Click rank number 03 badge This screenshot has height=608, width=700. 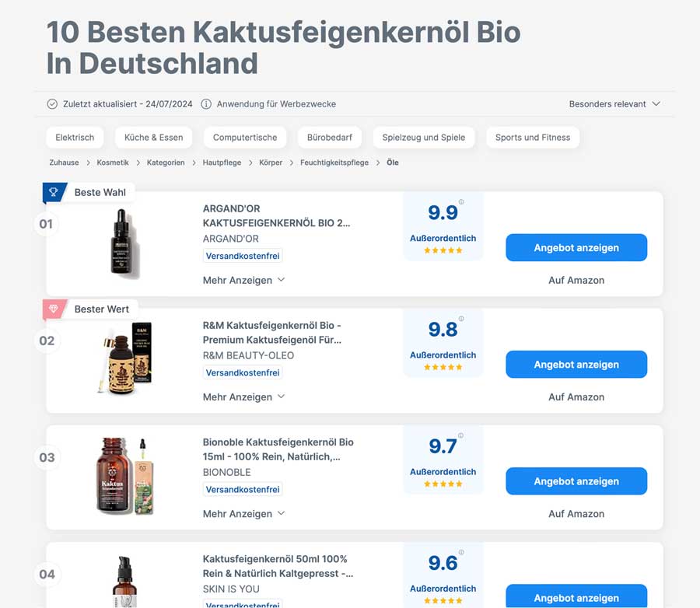point(47,458)
